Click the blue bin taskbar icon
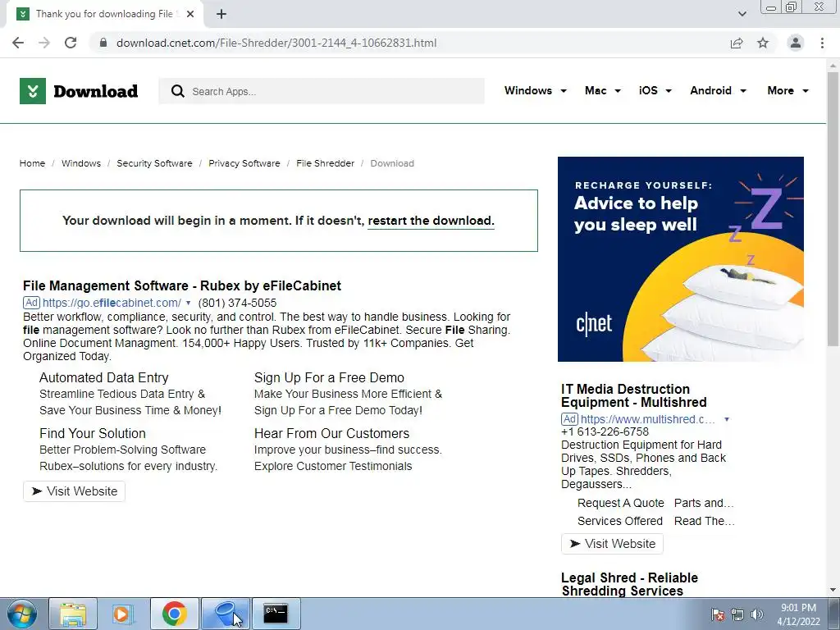The width and height of the screenshot is (840, 630). pos(225,614)
